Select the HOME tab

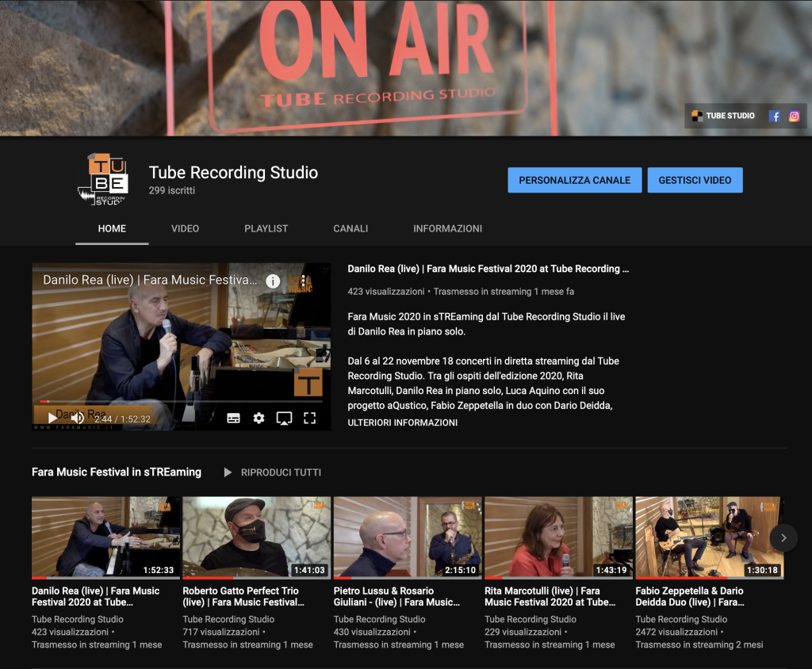112,228
